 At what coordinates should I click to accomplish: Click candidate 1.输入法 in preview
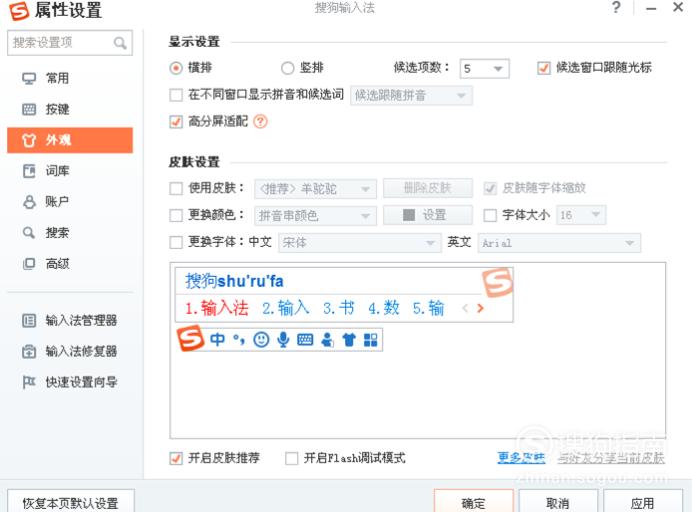coord(217,308)
